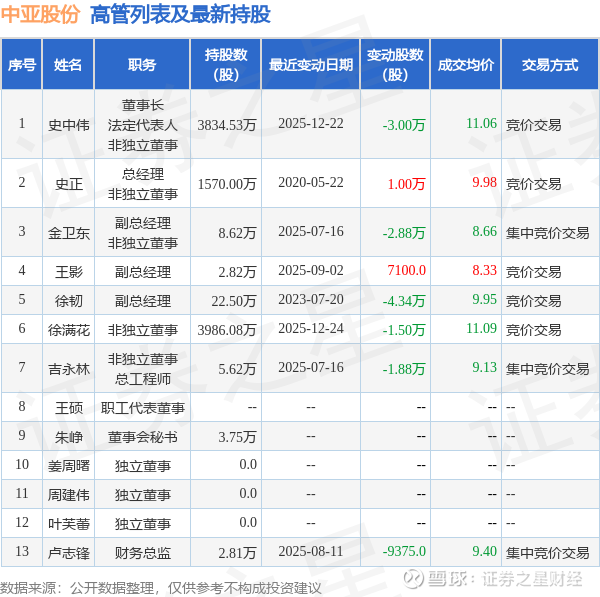Click the green -3.00万 change value
Screen dimensions: 600x597
(404, 125)
